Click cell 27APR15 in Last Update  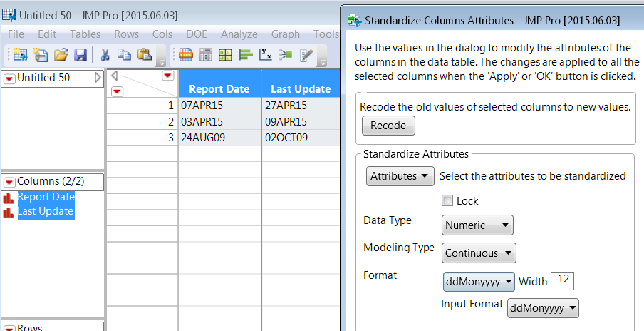301,106
